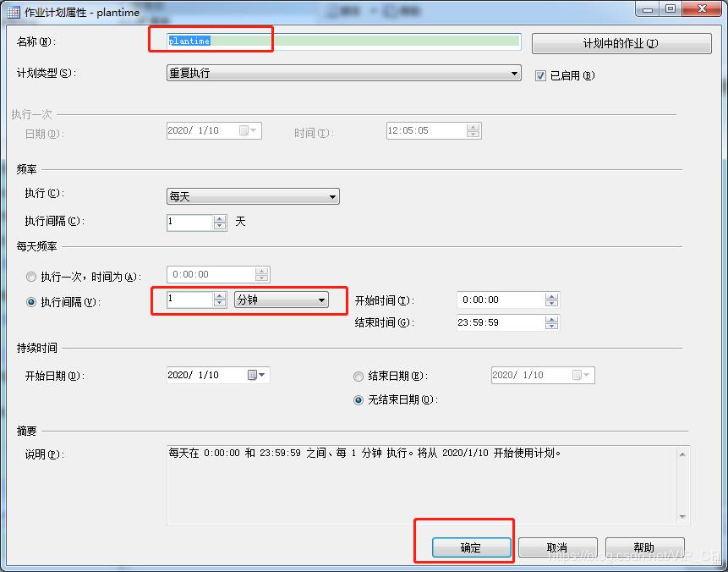Open help via the 帮助 button
This screenshot has height=572, width=728.
point(645,547)
